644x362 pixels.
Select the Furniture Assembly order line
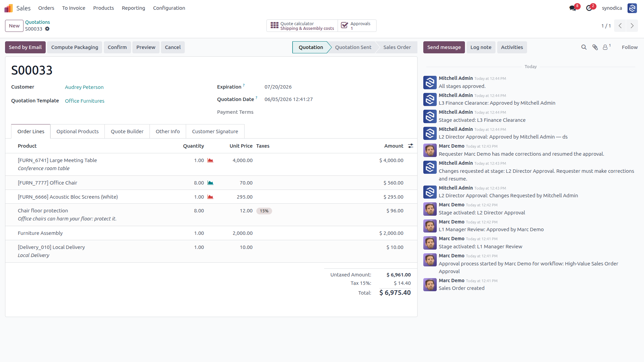pyautogui.click(x=211, y=233)
